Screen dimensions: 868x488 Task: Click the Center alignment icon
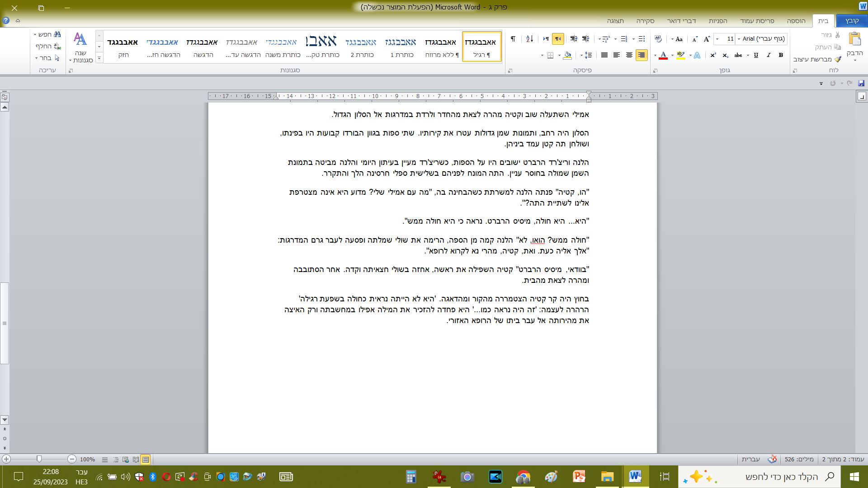pos(629,55)
